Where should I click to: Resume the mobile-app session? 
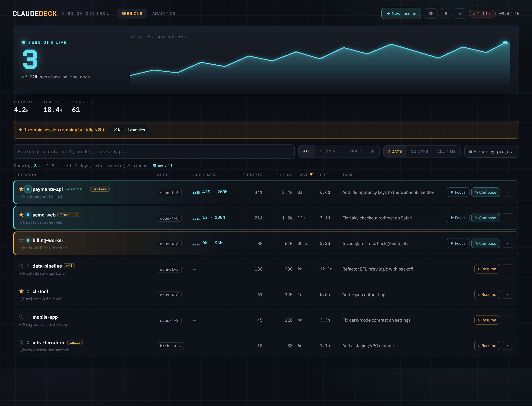pyautogui.click(x=487, y=320)
